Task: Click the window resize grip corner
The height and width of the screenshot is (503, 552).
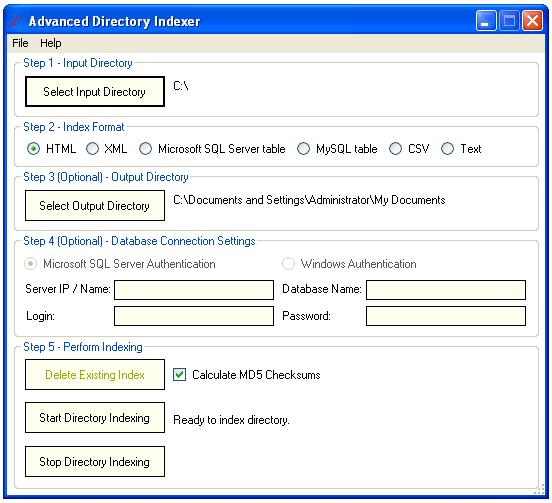Action: click(x=539, y=490)
